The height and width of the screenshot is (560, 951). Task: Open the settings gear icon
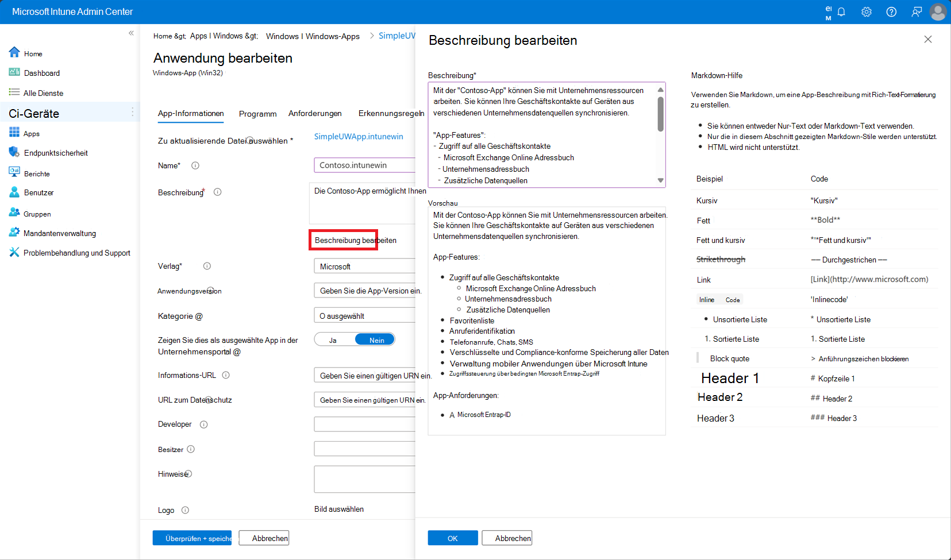pos(867,12)
